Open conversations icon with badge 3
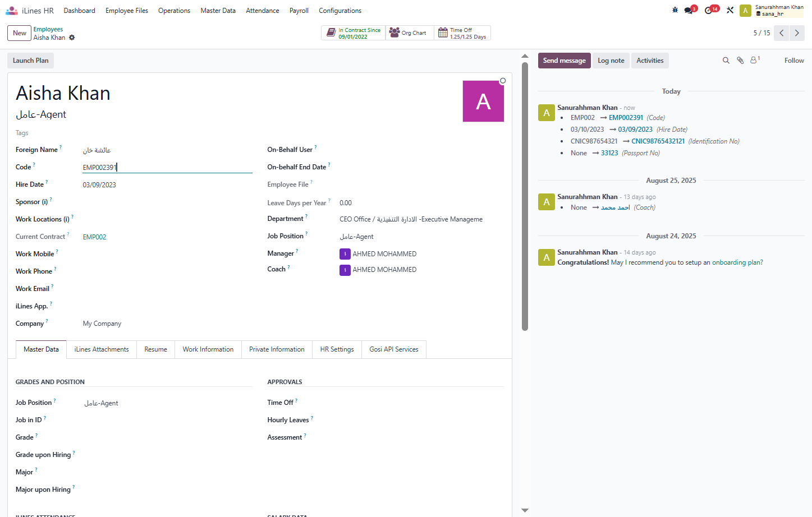This screenshot has width=812, height=517. 690,10
